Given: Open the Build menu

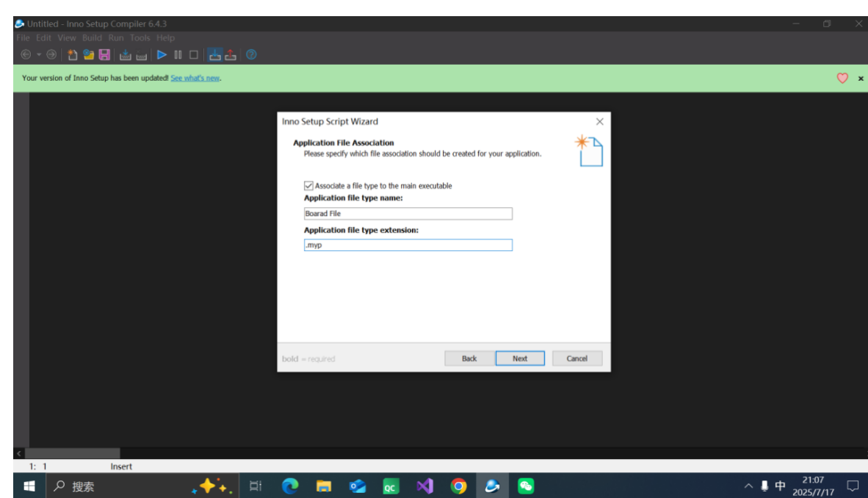Looking at the screenshot, I should tap(92, 37).
